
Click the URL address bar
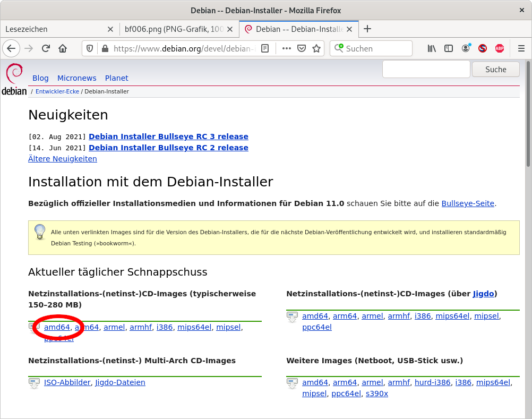click(185, 48)
